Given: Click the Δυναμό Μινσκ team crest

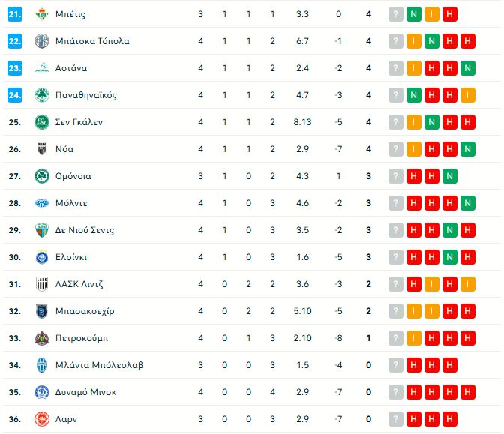Looking at the screenshot, I should [42, 392].
